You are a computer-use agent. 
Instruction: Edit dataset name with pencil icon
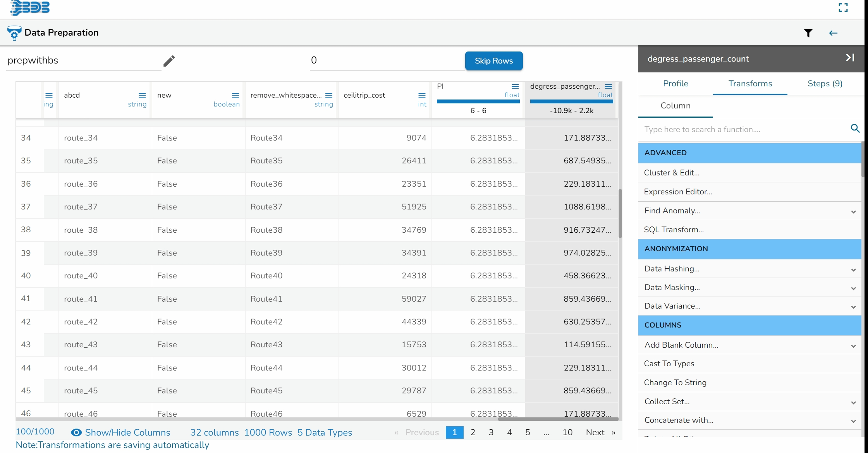(169, 61)
